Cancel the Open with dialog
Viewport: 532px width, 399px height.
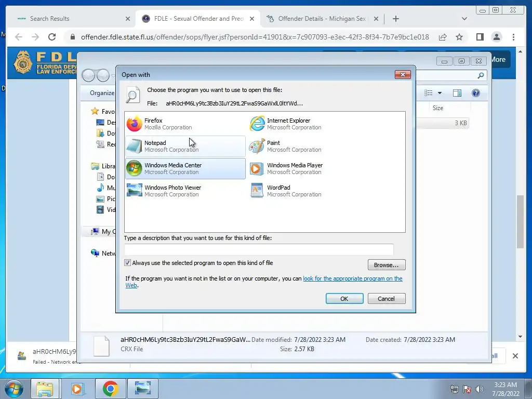pos(387,299)
